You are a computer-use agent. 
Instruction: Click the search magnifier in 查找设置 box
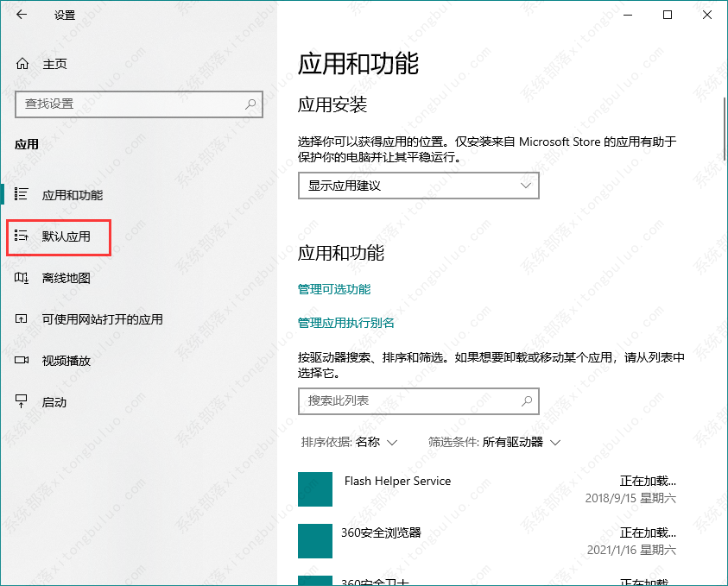tap(251, 104)
